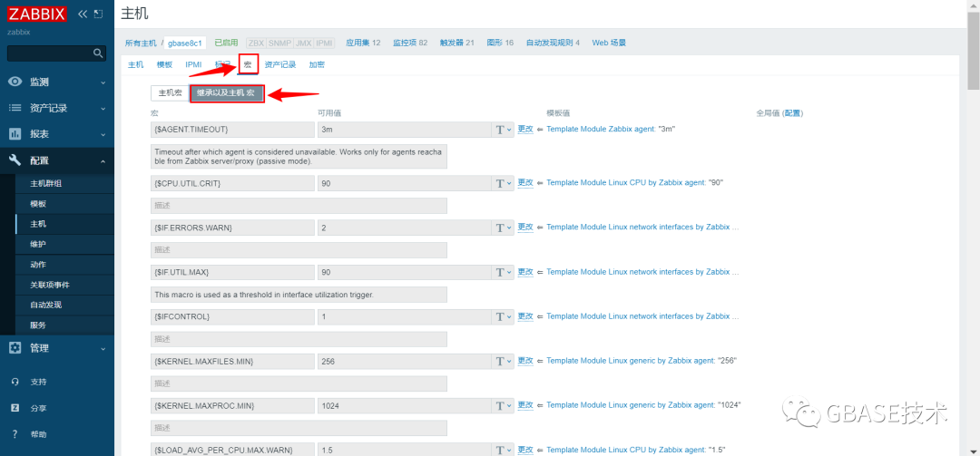The height and width of the screenshot is (456, 980).
Task: Click description field under {$IFCONTROL}
Action: click(x=299, y=339)
